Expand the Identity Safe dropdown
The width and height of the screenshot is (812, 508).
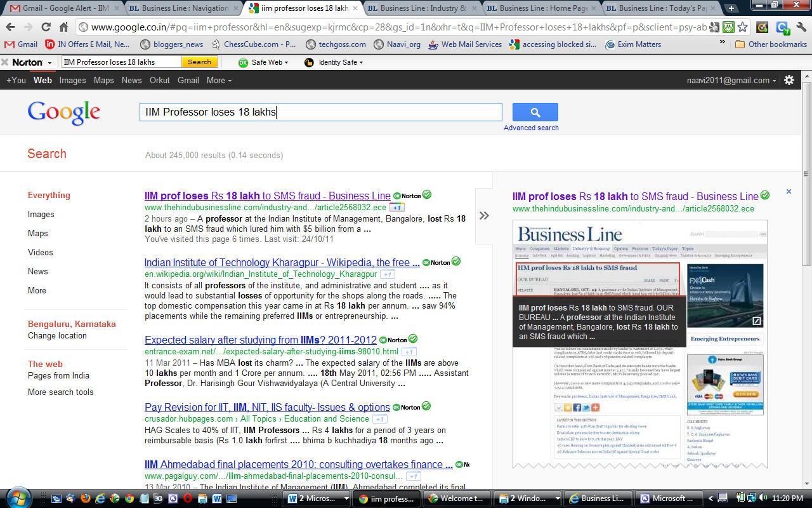(334, 62)
